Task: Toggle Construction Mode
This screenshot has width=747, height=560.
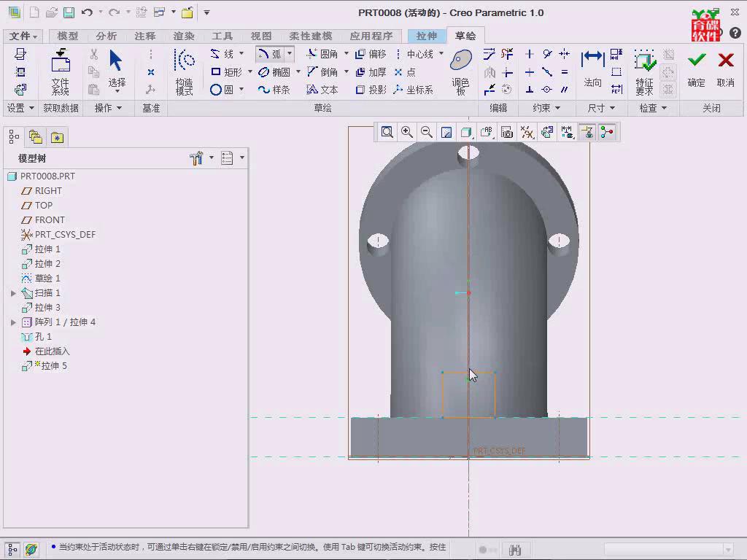Action: [185, 72]
